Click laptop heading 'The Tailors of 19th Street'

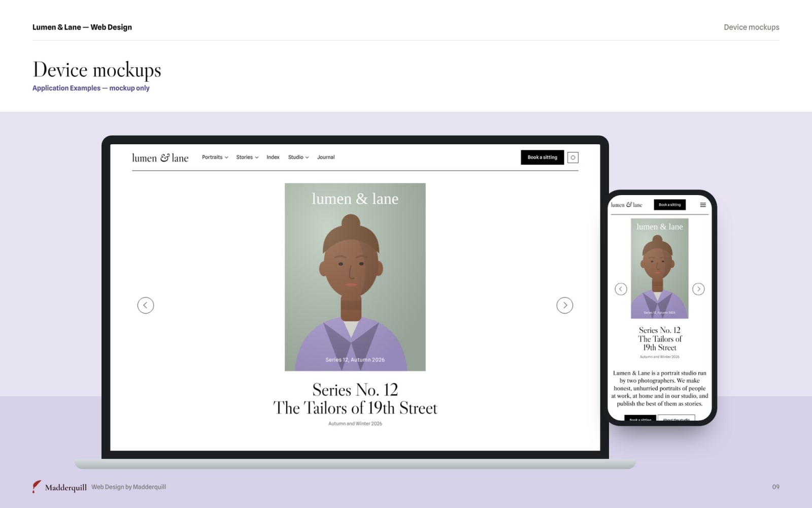point(355,408)
